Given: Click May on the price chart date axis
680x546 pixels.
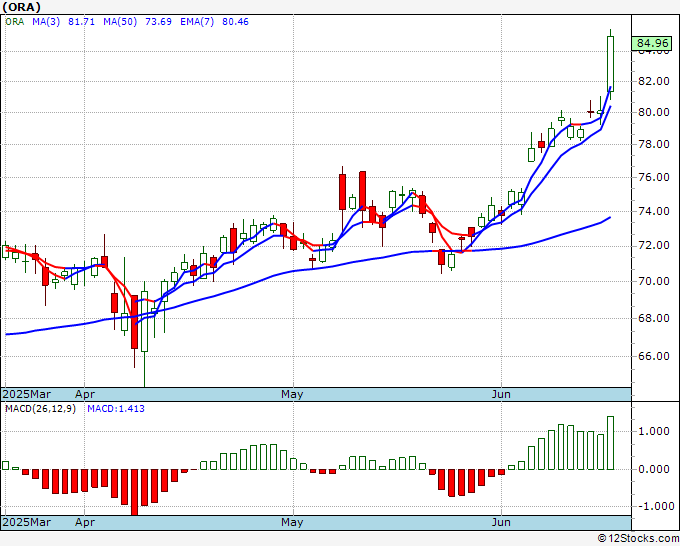Looking at the screenshot, I should (292, 394).
